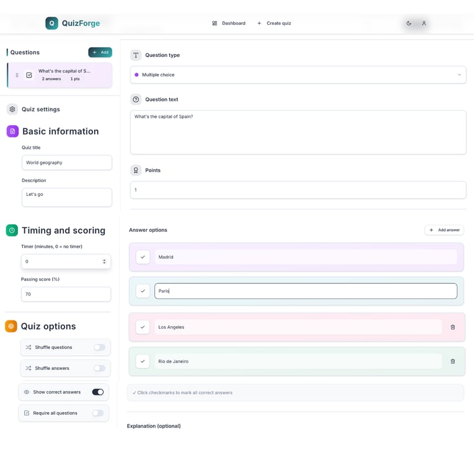Go to Dashboard in navigation
Image resolution: width=474 pixels, height=476 pixels.
pos(229,24)
